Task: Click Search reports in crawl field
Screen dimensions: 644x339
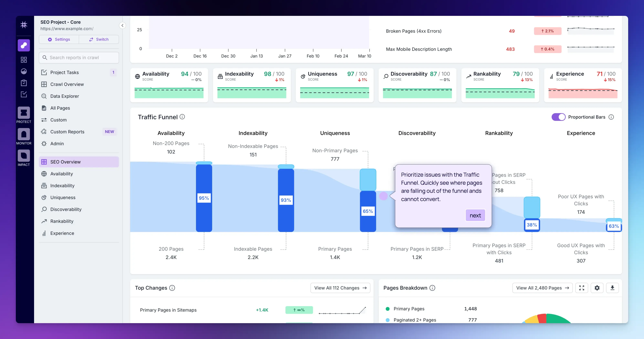Action: click(79, 58)
